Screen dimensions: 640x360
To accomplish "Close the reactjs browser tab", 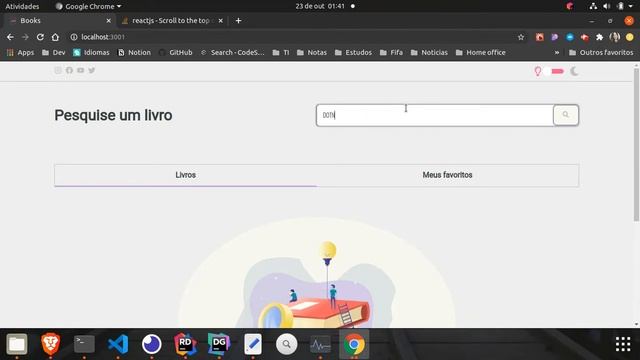I will (220, 20).
